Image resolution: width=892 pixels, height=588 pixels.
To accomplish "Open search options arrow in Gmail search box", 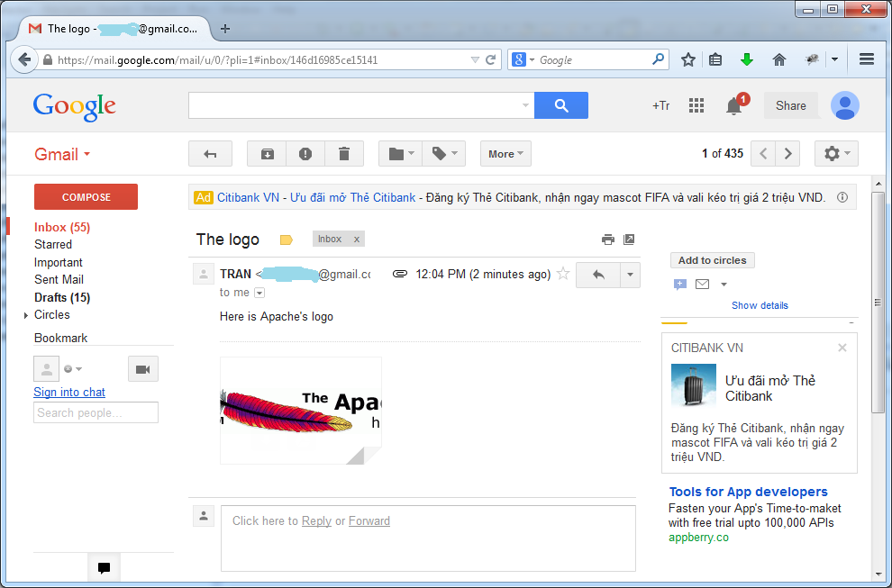I will (x=525, y=105).
